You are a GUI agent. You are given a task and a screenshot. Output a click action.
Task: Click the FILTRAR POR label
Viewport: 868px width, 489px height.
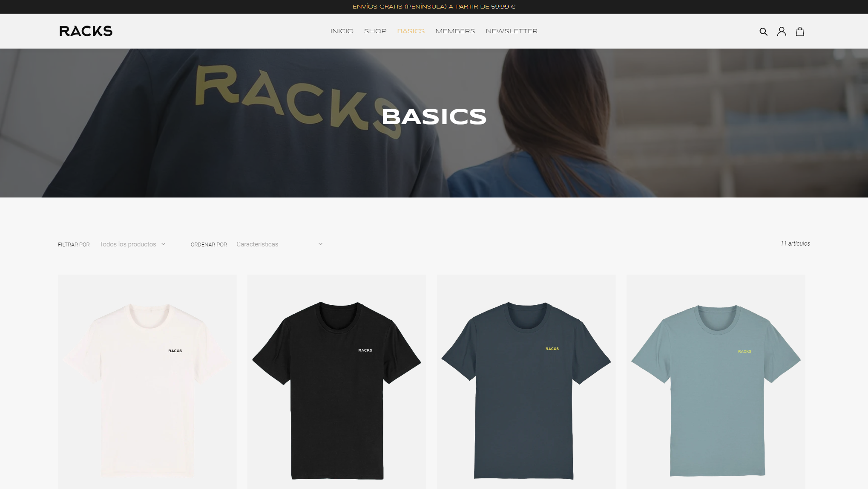74,245
